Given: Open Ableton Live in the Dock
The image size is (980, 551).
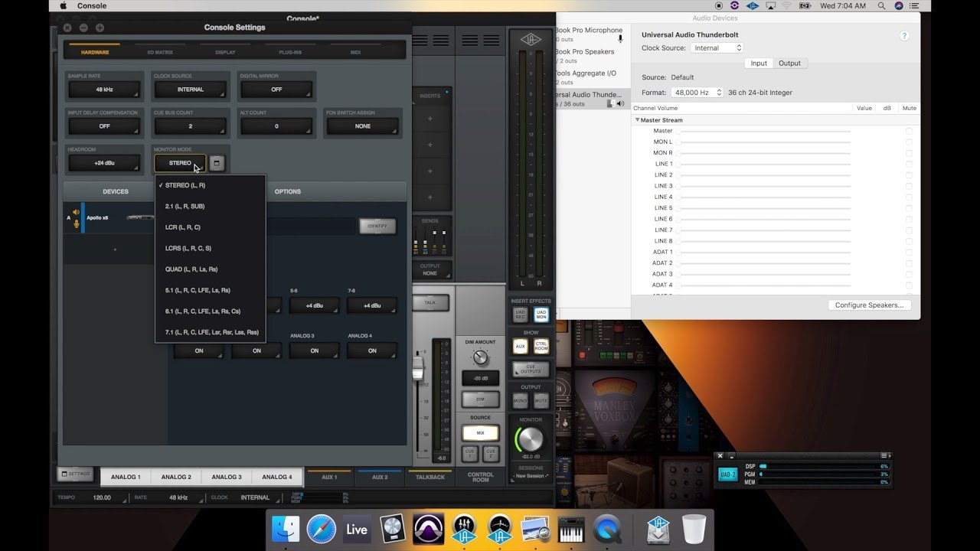Looking at the screenshot, I should [357, 529].
